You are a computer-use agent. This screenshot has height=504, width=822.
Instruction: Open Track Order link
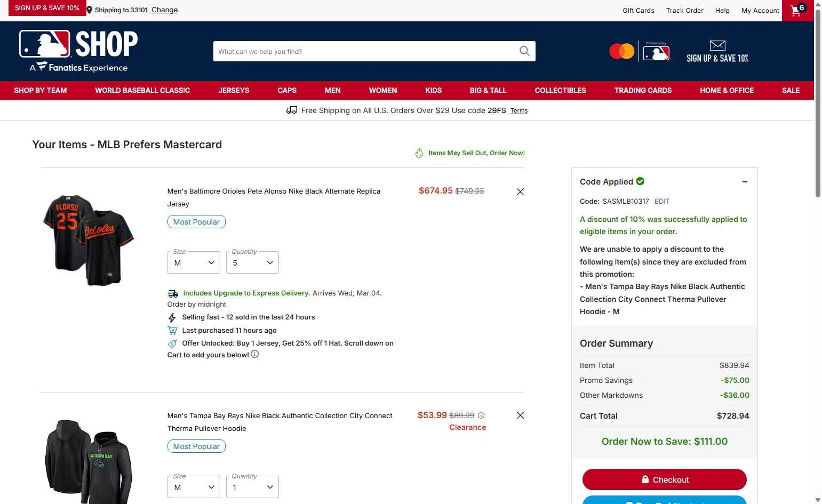pyautogui.click(x=685, y=10)
